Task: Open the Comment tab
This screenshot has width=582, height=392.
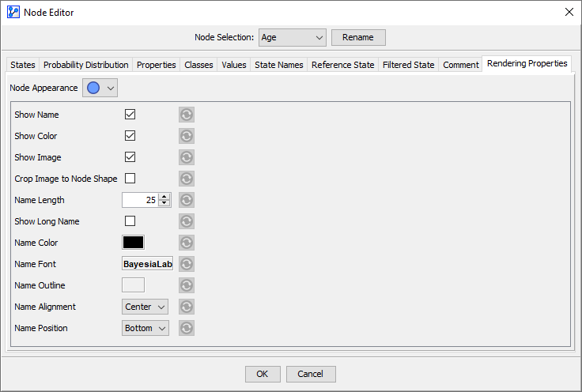Action: tap(461, 65)
